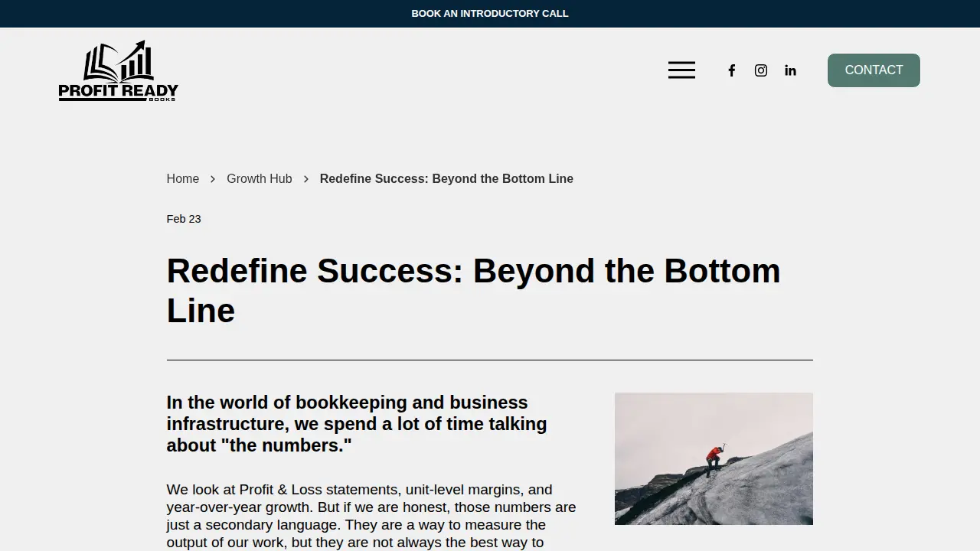Screen dimensions: 980x551
Task: Click the Profit Ready Books logo
Action: pos(119,70)
